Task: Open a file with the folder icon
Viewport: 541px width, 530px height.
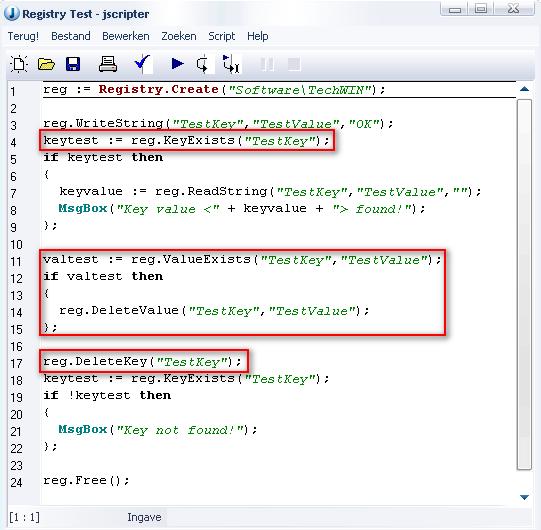Action: click(46, 64)
